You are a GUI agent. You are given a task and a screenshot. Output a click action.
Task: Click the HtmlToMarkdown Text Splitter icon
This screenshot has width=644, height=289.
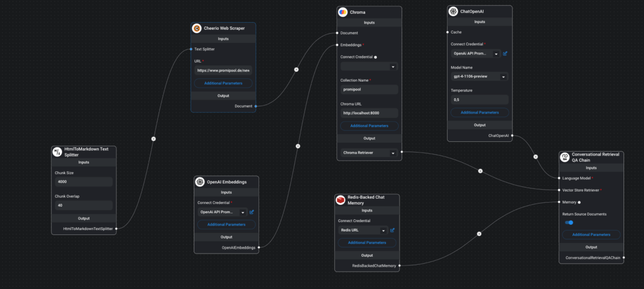pos(57,152)
